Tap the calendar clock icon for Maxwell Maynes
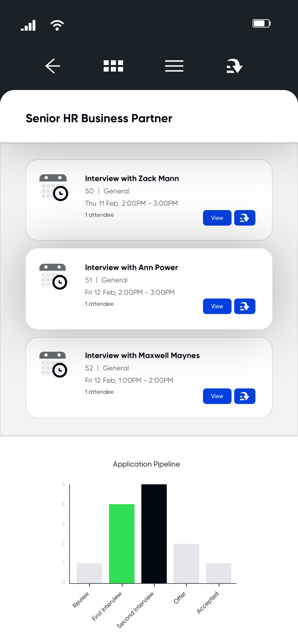Viewport: 298px width, 644px height. (x=53, y=364)
